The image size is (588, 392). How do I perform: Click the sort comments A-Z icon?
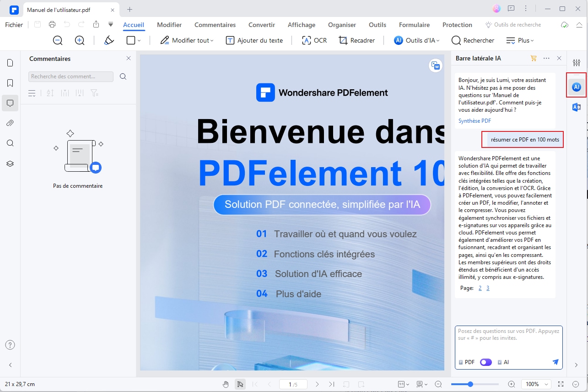pyautogui.click(x=50, y=93)
